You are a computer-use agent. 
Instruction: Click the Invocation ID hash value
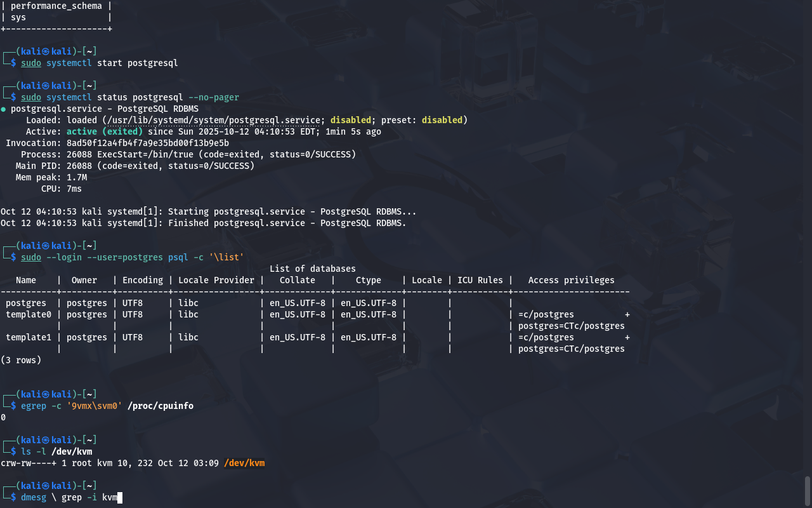148,144
